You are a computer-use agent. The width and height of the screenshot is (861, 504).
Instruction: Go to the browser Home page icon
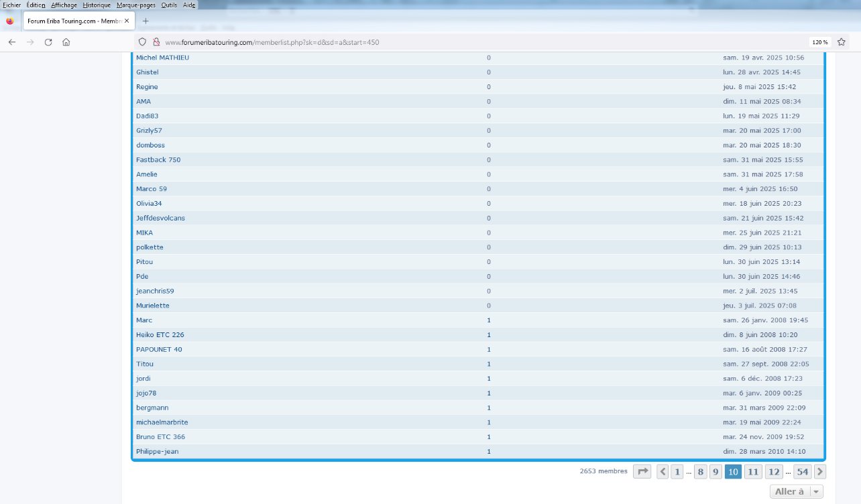coord(66,42)
